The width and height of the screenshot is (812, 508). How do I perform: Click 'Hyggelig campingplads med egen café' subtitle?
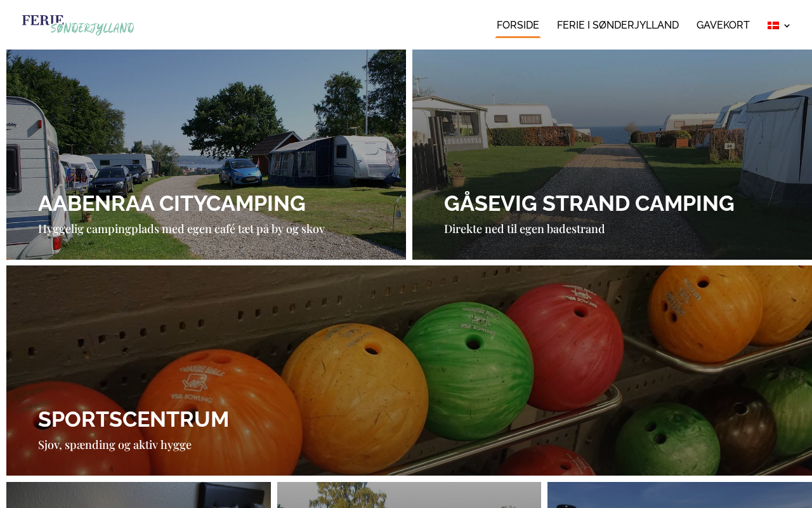[x=181, y=229]
